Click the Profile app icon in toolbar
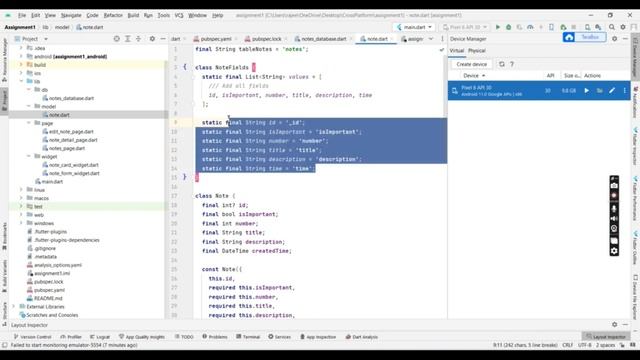This screenshot has height=360, width=640. point(530,27)
